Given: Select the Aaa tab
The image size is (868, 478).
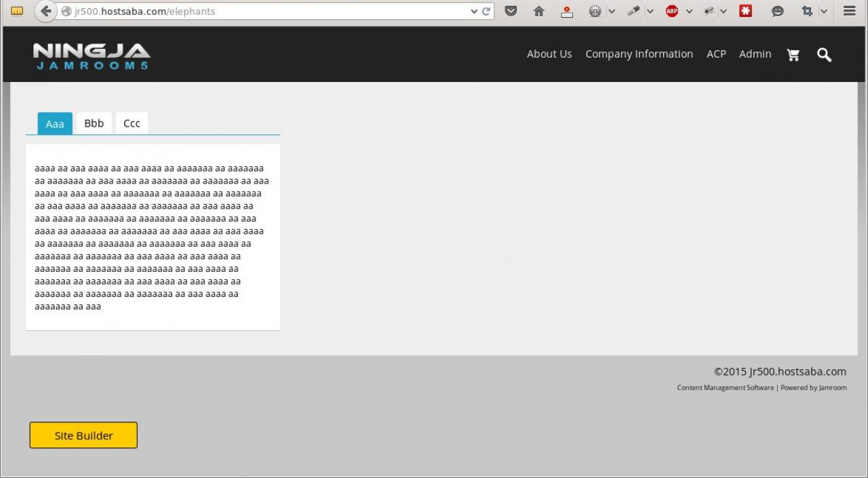Looking at the screenshot, I should click(x=55, y=123).
